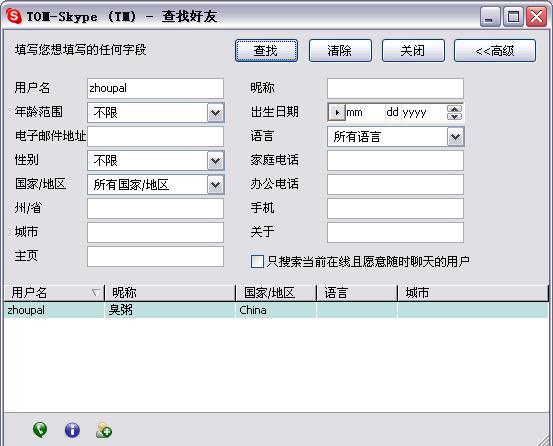Viewport: 553px width, 446px height.
Task: Sort results by 城市 column header
Action: pyautogui.click(x=473, y=293)
